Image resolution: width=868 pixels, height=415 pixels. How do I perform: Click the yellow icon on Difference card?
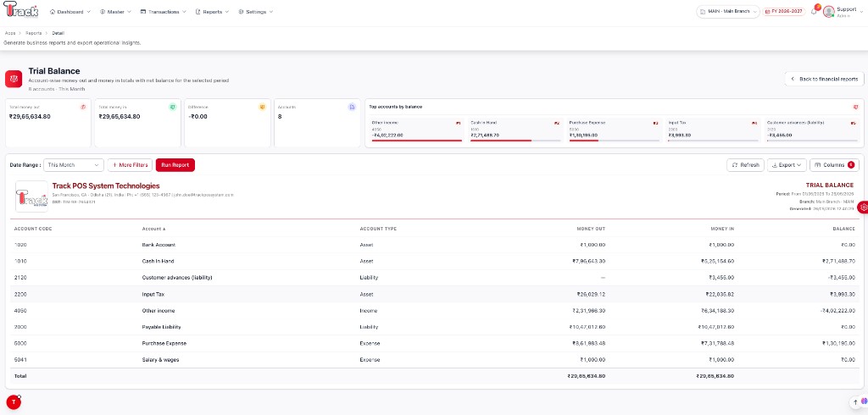[x=263, y=107]
